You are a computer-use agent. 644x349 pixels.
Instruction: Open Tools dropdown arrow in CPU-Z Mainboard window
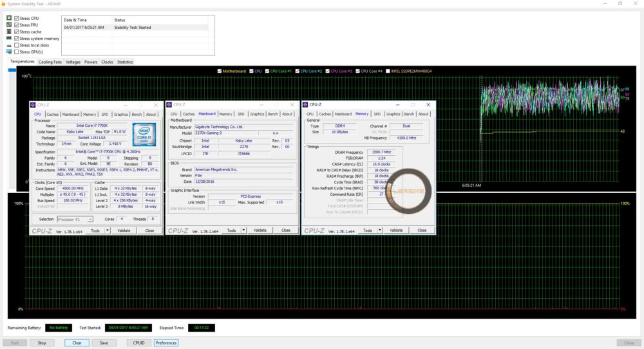pyautogui.click(x=243, y=230)
